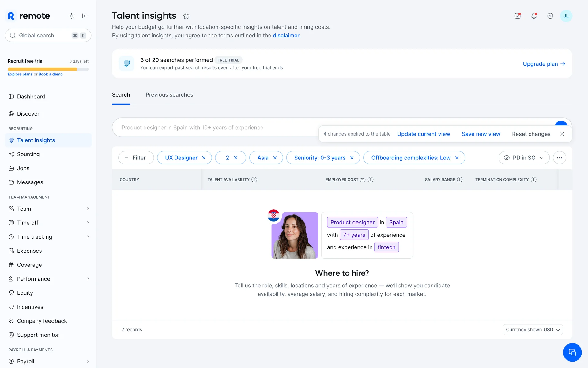Image resolution: width=588 pixels, height=368 pixels.
Task: Open the three-dots more options menu
Action: pyautogui.click(x=560, y=158)
